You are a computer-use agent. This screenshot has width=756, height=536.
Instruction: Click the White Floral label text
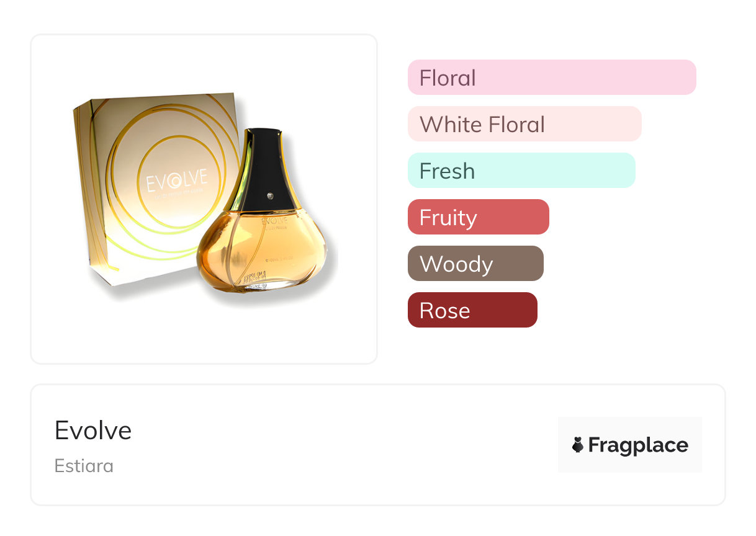point(482,125)
